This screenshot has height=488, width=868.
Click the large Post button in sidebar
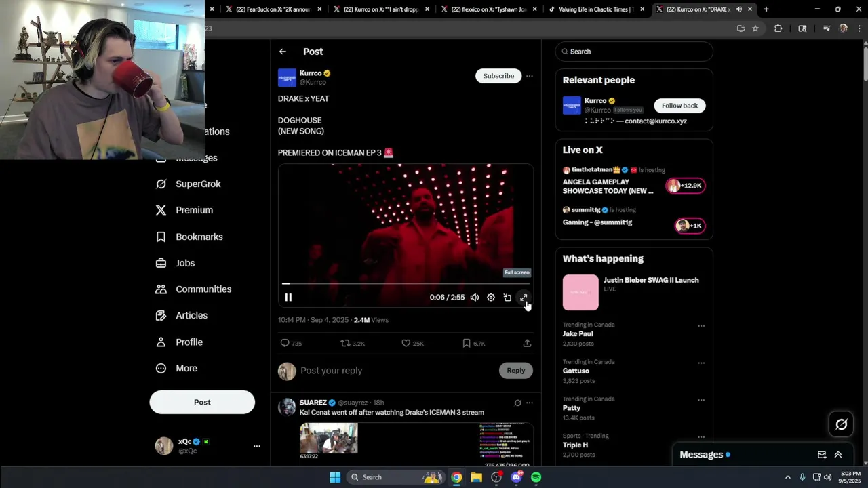202,402
